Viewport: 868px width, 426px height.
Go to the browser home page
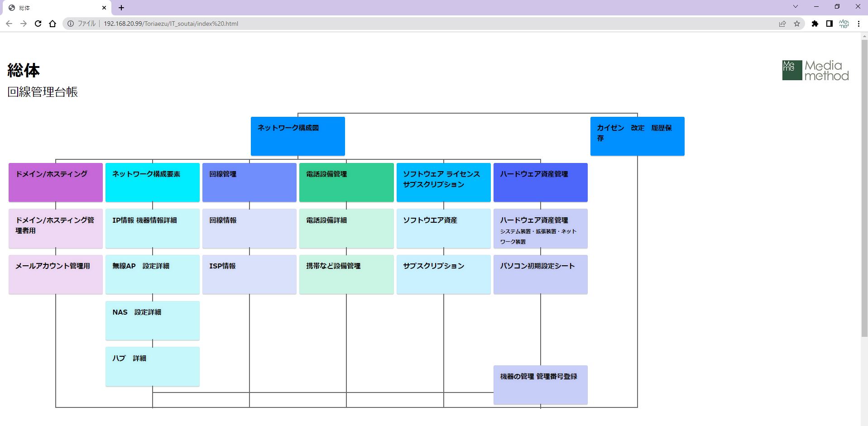pos(53,24)
